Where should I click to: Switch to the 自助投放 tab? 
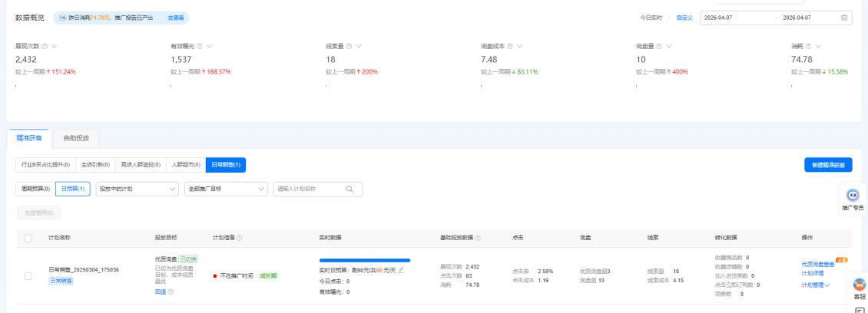76,138
